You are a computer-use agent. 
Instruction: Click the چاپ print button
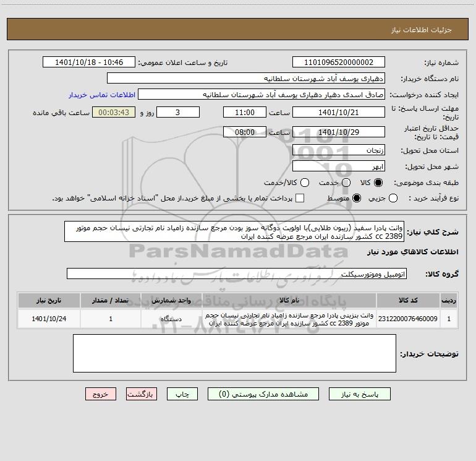[182, 394]
